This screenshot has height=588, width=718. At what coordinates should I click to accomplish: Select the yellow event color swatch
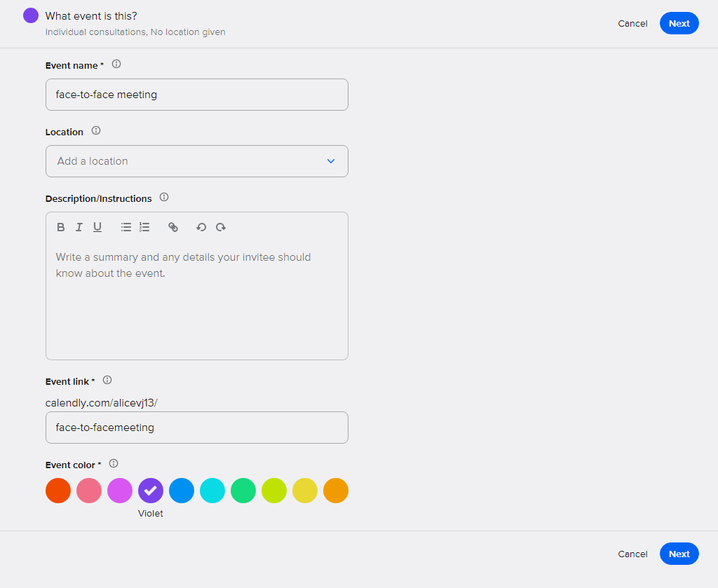point(305,491)
